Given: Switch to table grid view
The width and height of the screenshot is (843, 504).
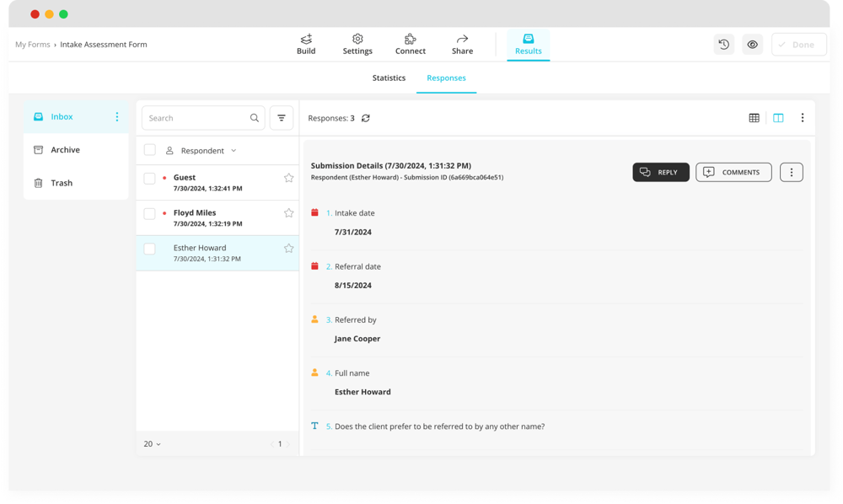Looking at the screenshot, I should 754,118.
